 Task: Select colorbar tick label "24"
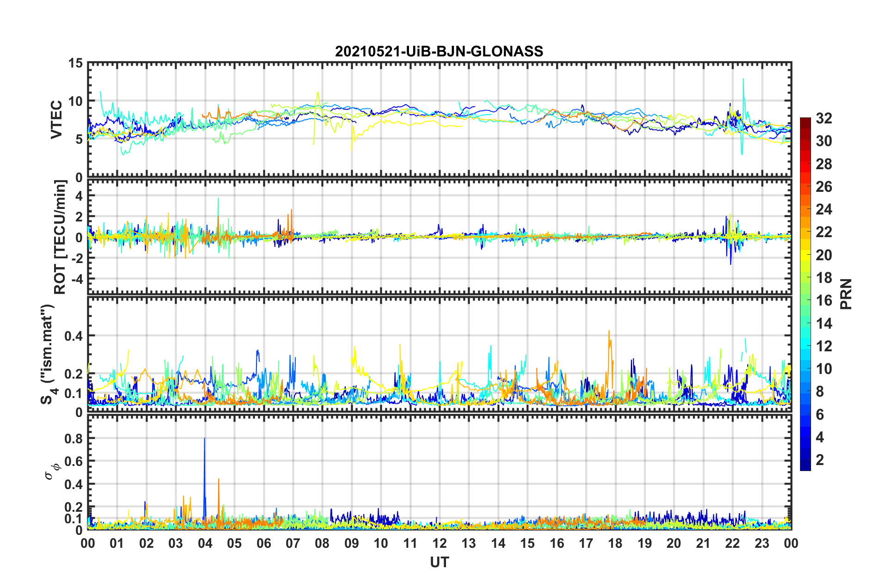tap(824, 209)
